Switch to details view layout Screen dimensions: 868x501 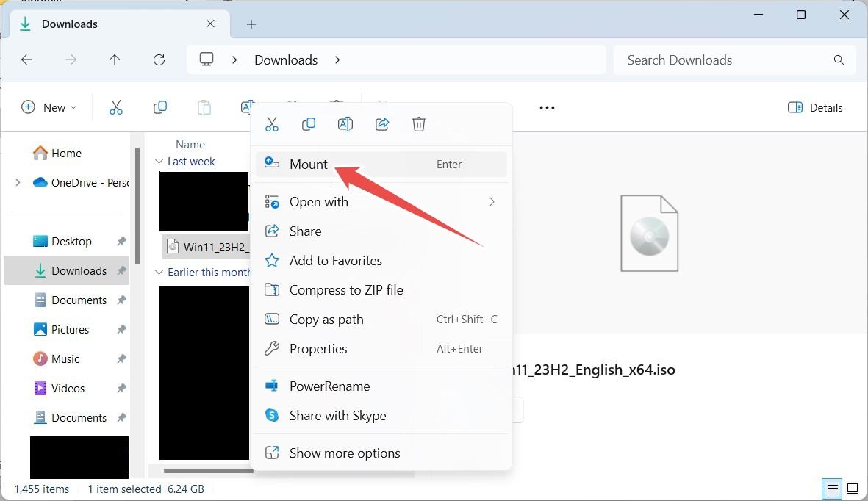(x=831, y=489)
